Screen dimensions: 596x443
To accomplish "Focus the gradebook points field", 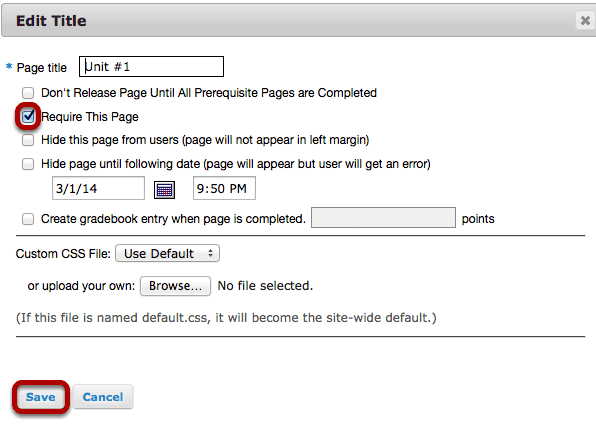I will point(383,218).
